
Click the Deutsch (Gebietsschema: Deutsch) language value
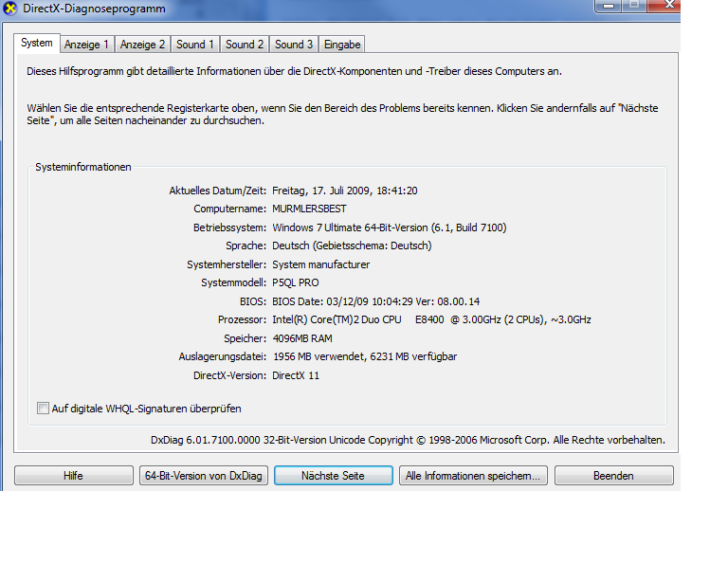click(352, 246)
